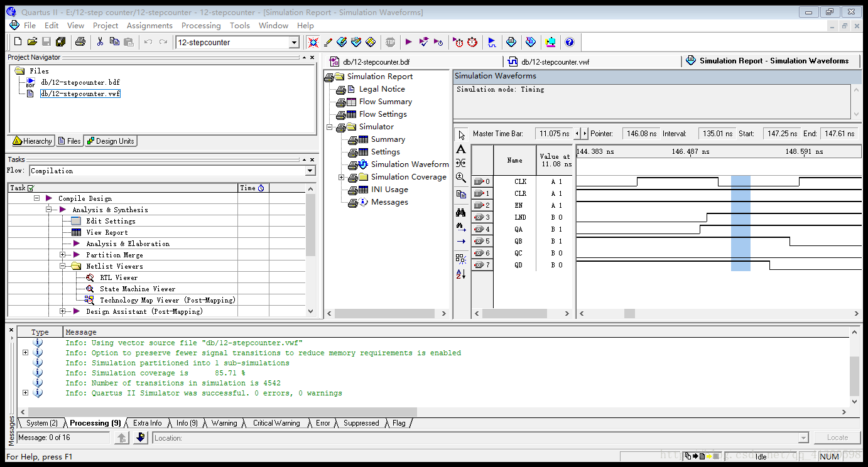Click the red Stop Processing icon
Image resolution: width=868 pixels, height=467 pixels.
(390, 42)
